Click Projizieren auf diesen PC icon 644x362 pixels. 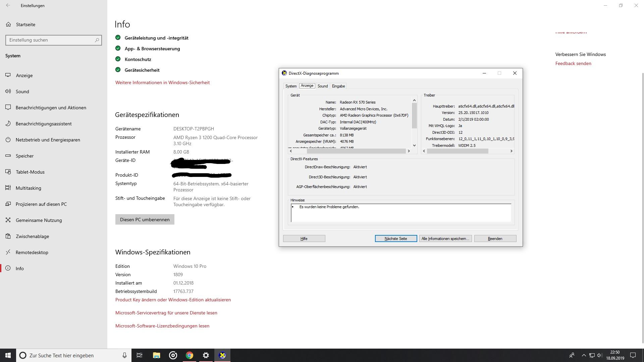pos(8,204)
